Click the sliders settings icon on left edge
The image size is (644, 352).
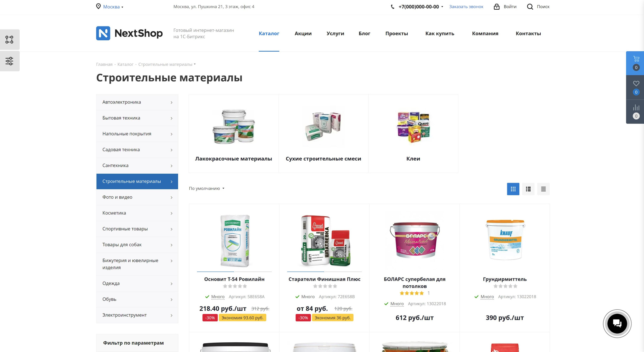click(9, 61)
